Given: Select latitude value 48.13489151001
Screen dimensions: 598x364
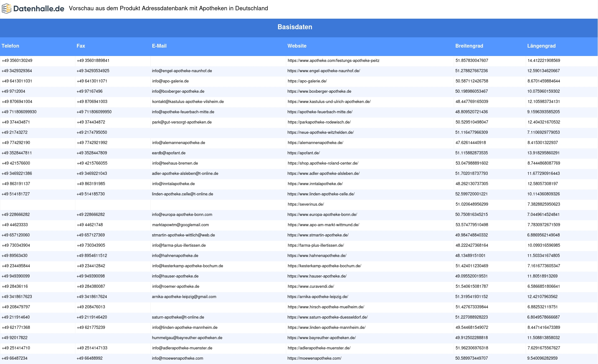Looking at the screenshot, I should coord(471,256).
